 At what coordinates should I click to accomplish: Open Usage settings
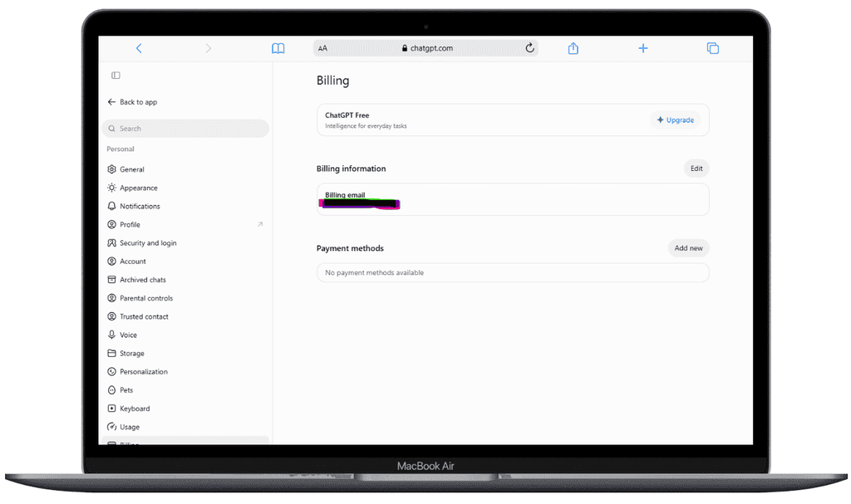point(185,428)
